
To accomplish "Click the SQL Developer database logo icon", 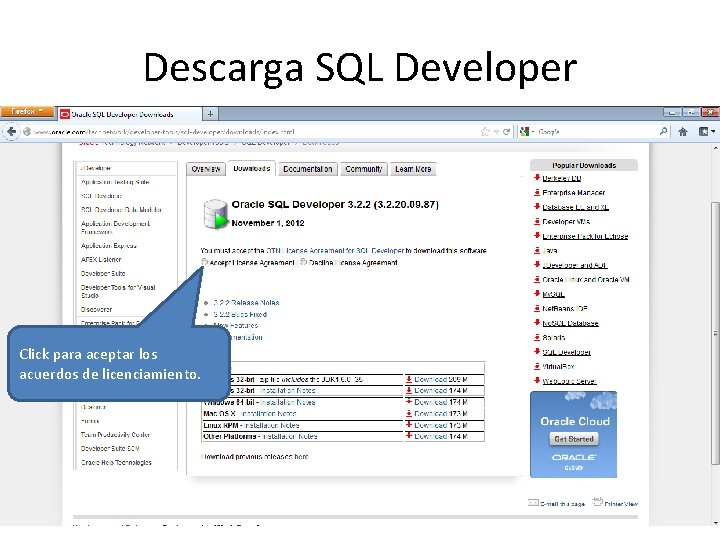I will [215, 214].
